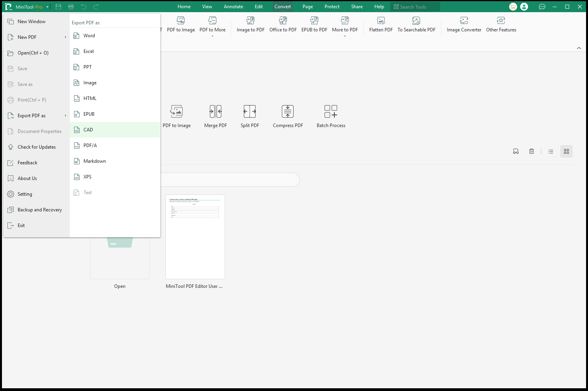Click the Office to PDF ribbon icon
The width and height of the screenshot is (588, 391).
pos(283,20)
